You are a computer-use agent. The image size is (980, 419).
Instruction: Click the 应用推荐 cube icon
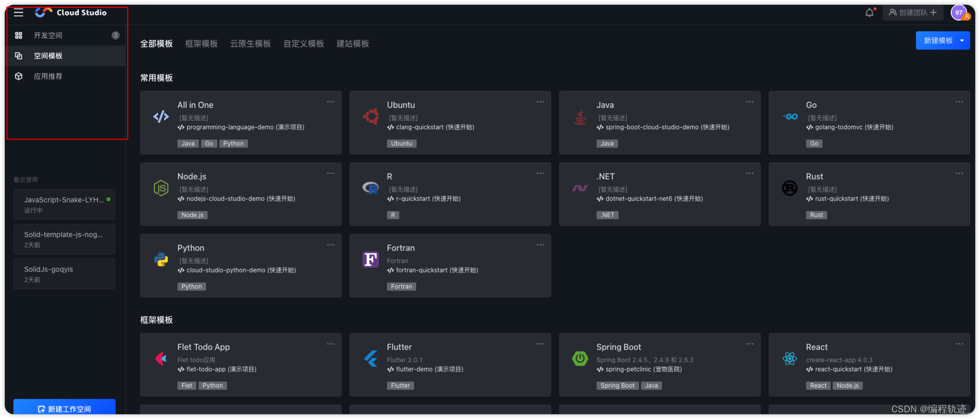(x=18, y=76)
